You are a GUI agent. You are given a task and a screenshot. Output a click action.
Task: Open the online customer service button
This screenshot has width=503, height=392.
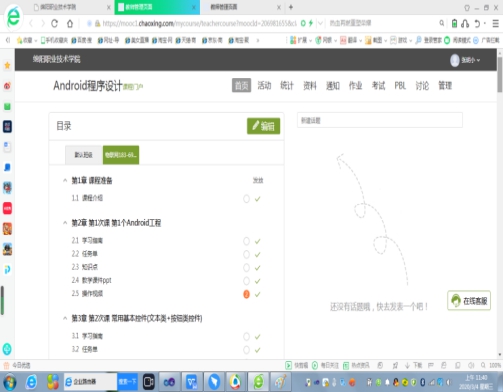pyautogui.click(x=469, y=301)
